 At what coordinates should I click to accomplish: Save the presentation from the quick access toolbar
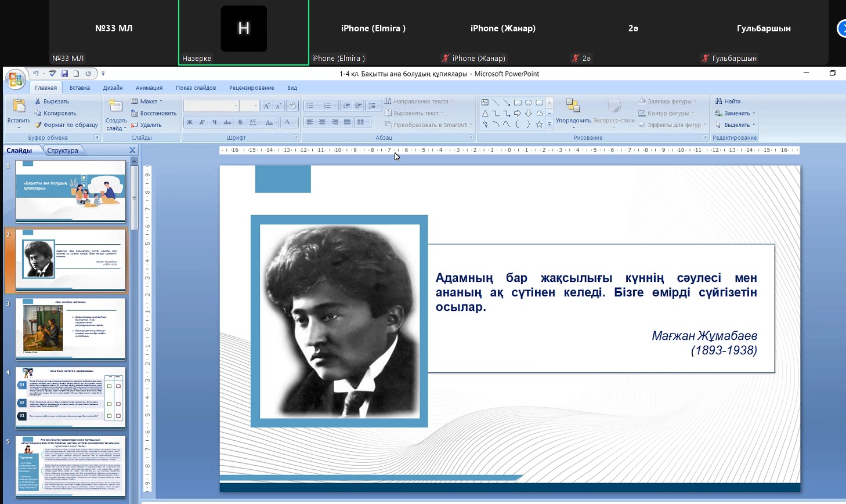64,74
